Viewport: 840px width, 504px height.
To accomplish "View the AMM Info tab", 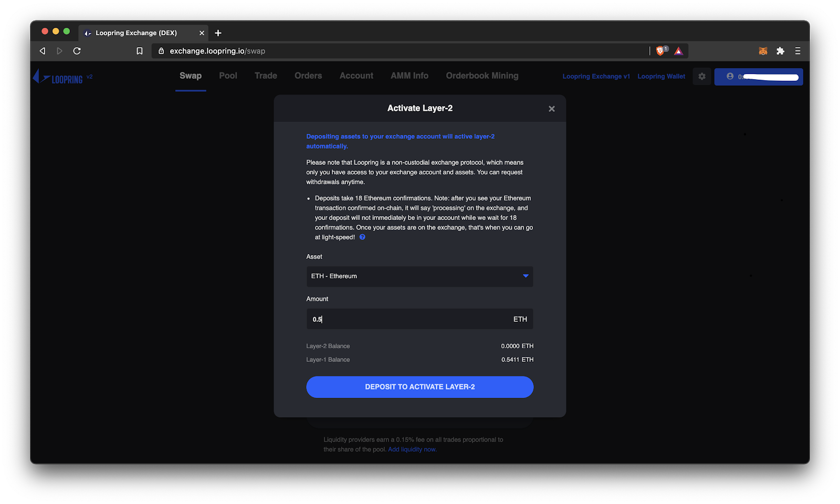I will coord(409,76).
